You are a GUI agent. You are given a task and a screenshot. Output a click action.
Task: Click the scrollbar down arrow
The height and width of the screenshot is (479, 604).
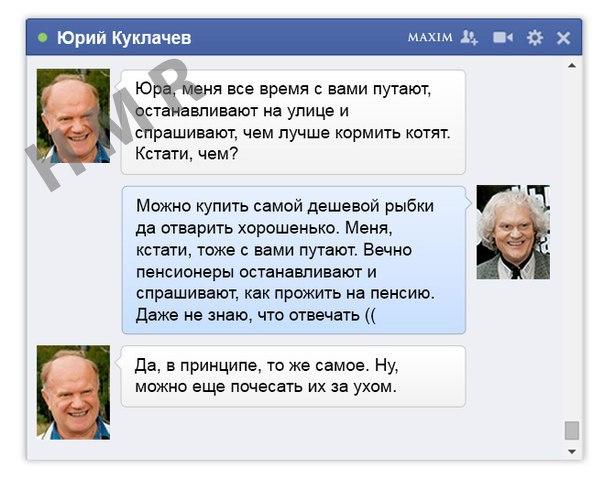pyautogui.click(x=572, y=451)
